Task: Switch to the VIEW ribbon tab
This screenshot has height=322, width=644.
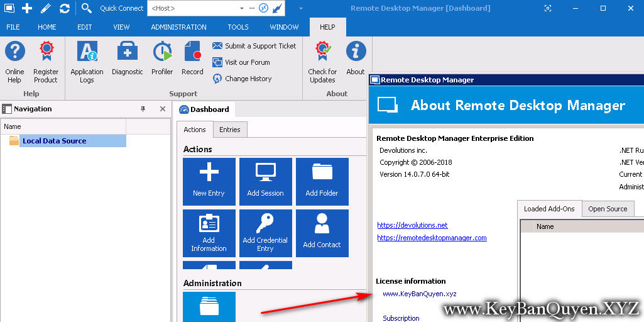Action: tap(121, 27)
